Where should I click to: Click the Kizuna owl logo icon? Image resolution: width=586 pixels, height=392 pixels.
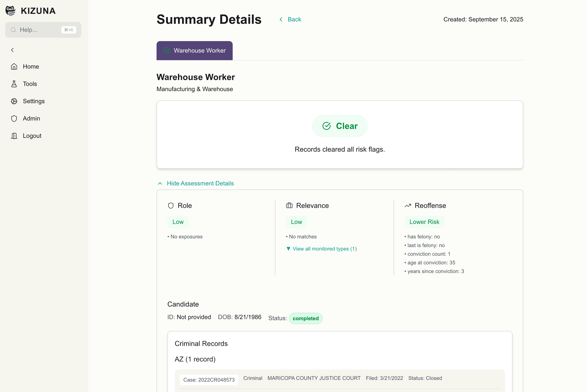point(11,11)
